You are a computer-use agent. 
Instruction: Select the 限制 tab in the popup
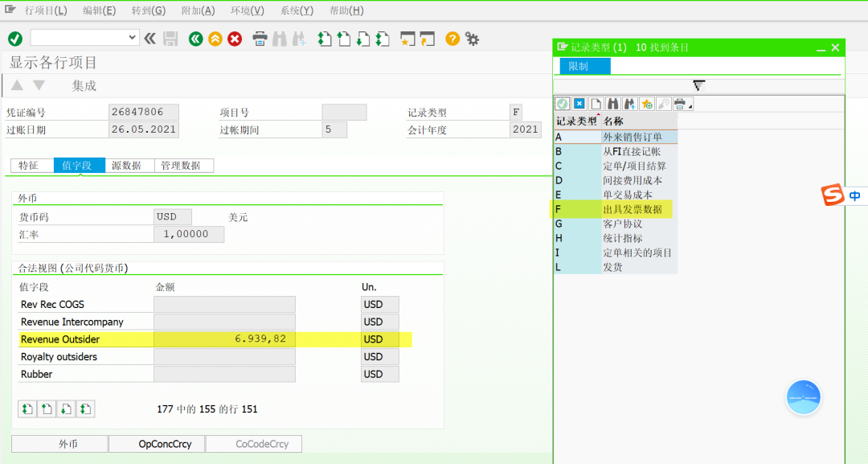click(584, 67)
